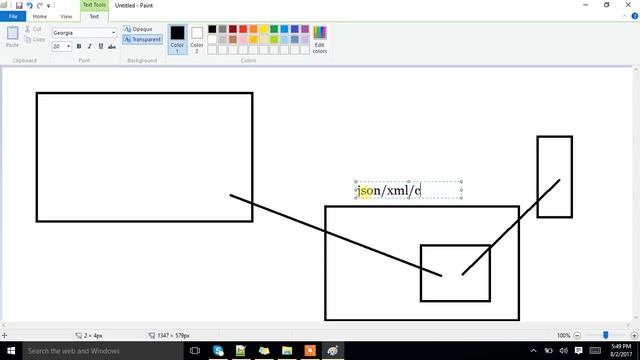Click the zoom out minus button
The image size is (640, 360).
[x=577, y=336]
